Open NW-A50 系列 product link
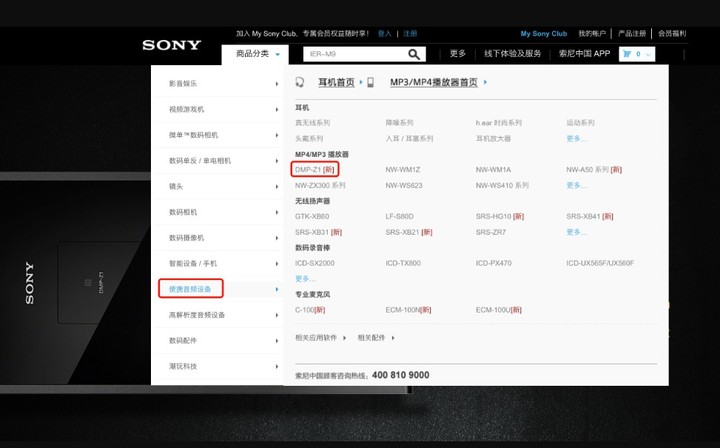Image resolution: width=720 pixels, height=448 pixels. pos(594,169)
